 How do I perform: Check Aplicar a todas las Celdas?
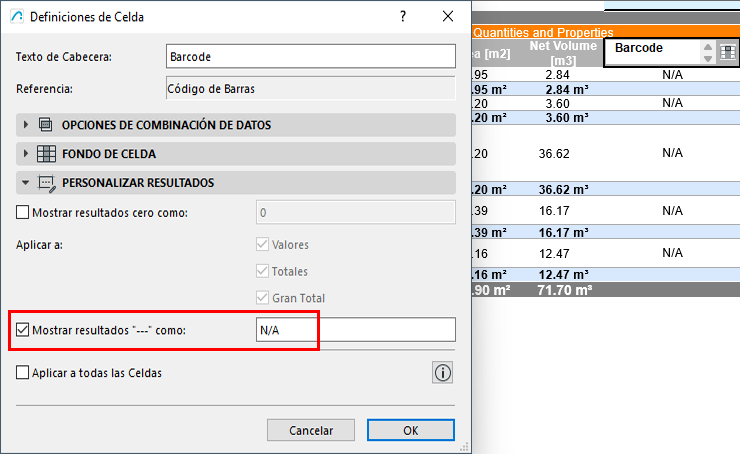pyautogui.click(x=22, y=372)
